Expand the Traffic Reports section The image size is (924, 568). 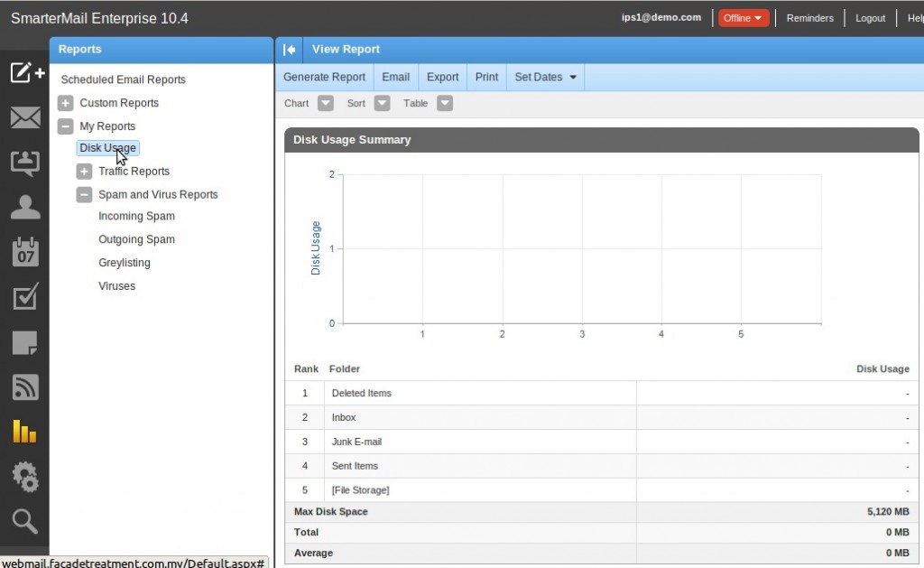[x=84, y=171]
